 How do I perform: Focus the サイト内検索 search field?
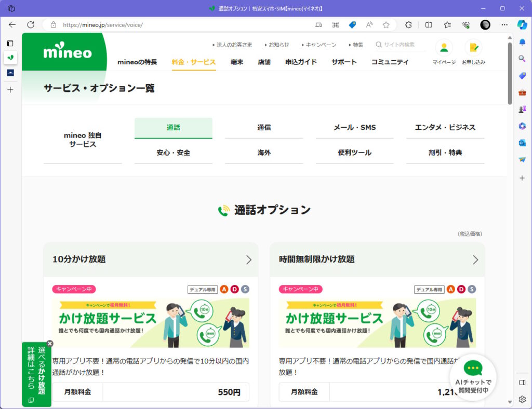pos(401,45)
